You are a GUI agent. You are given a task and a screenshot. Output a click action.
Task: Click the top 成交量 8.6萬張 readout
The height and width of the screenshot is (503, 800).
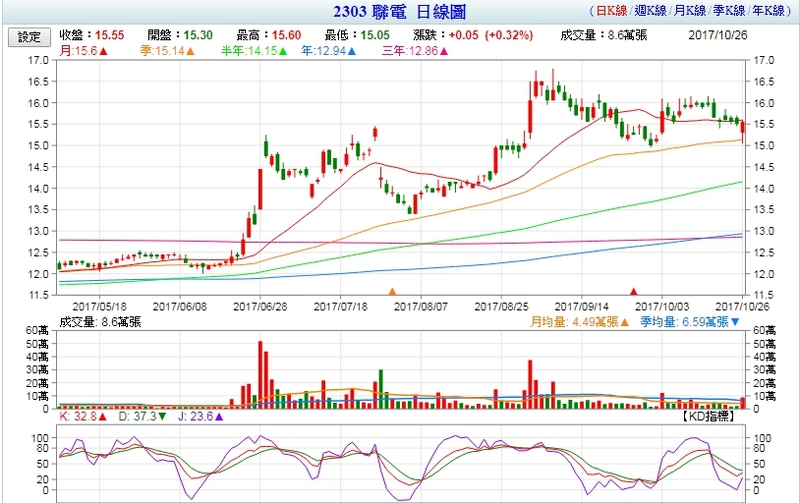pyautogui.click(x=604, y=35)
